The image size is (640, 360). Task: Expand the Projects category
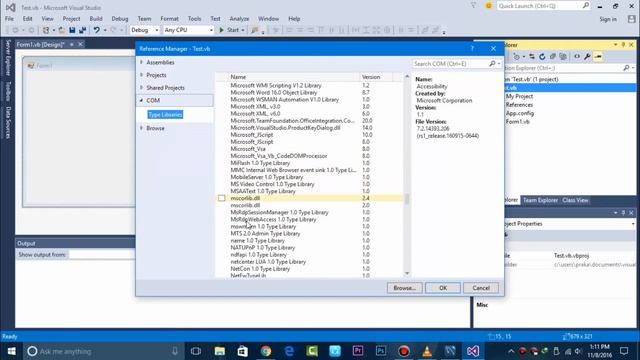click(x=142, y=75)
